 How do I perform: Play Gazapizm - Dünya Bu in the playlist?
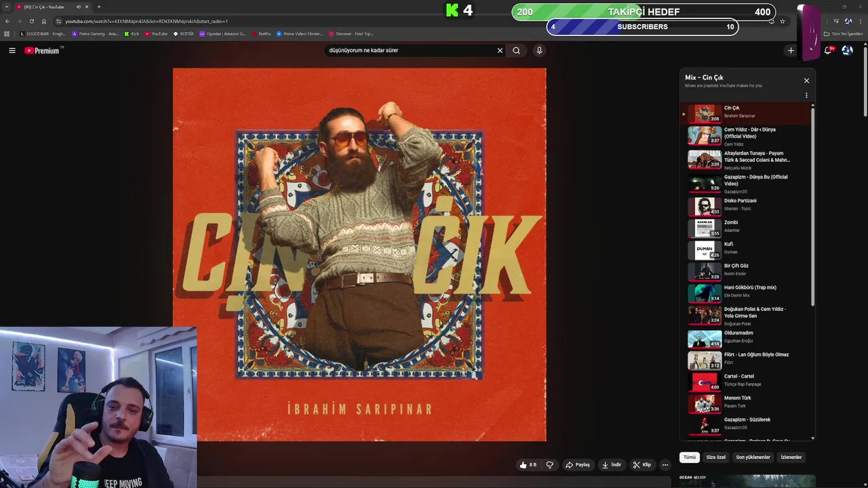point(746,184)
